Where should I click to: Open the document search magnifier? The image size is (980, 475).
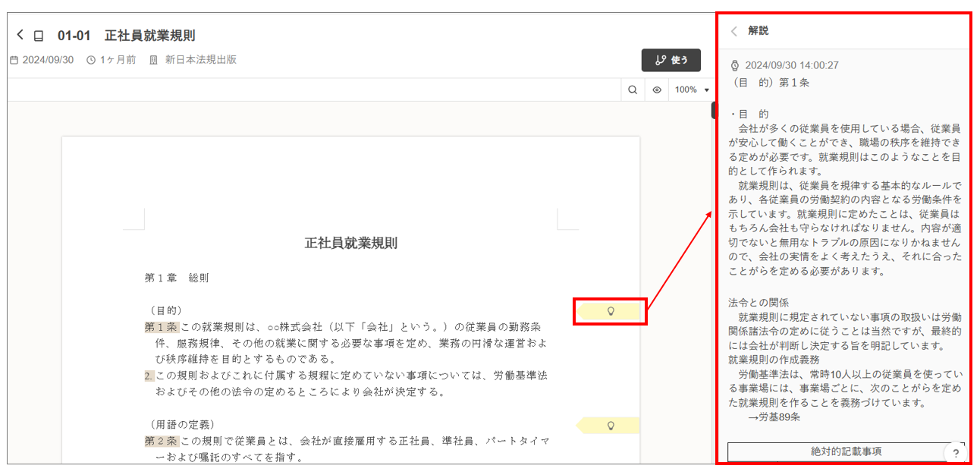632,90
